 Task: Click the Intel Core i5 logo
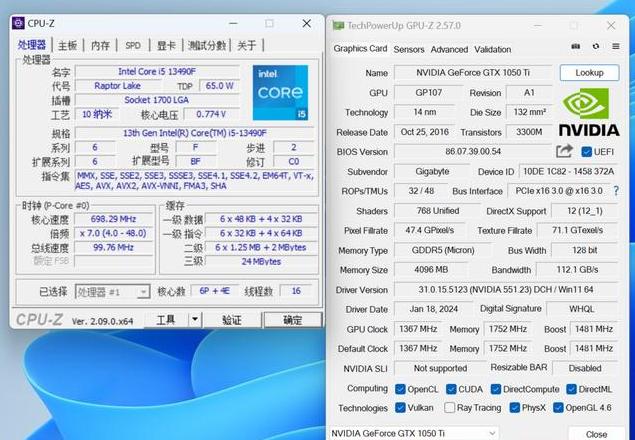280,93
